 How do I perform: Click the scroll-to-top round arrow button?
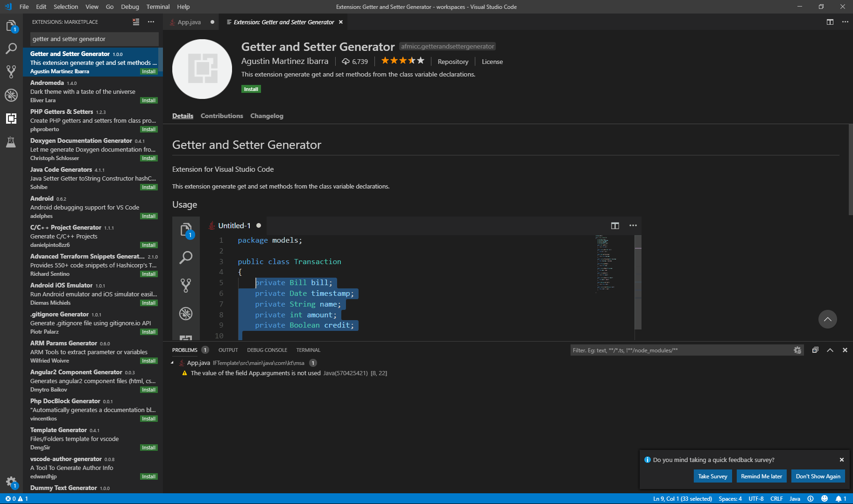point(827,319)
